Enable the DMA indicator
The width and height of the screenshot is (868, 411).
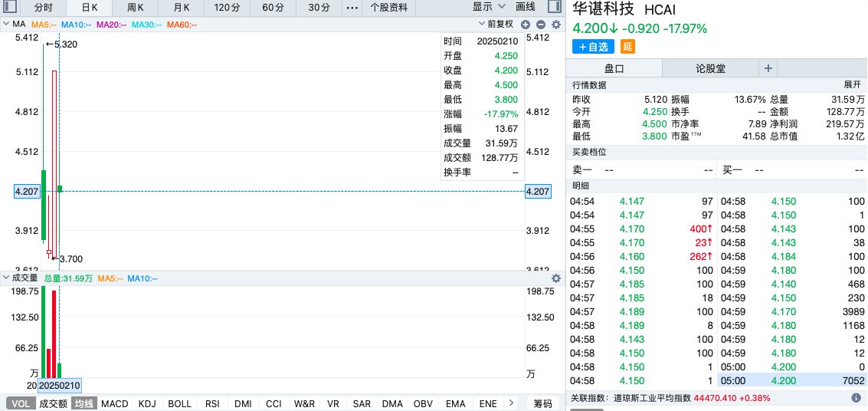(x=392, y=404)
